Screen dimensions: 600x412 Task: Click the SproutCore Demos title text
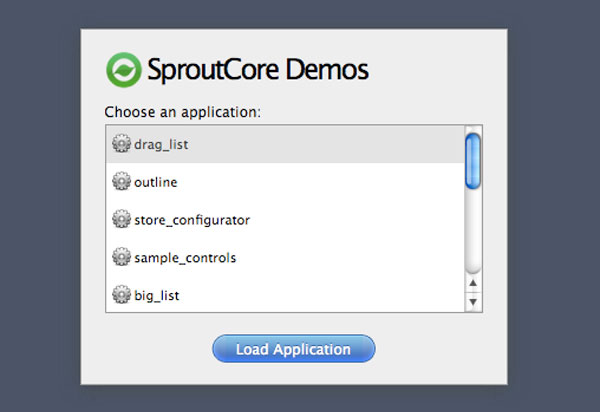[258, 70]
